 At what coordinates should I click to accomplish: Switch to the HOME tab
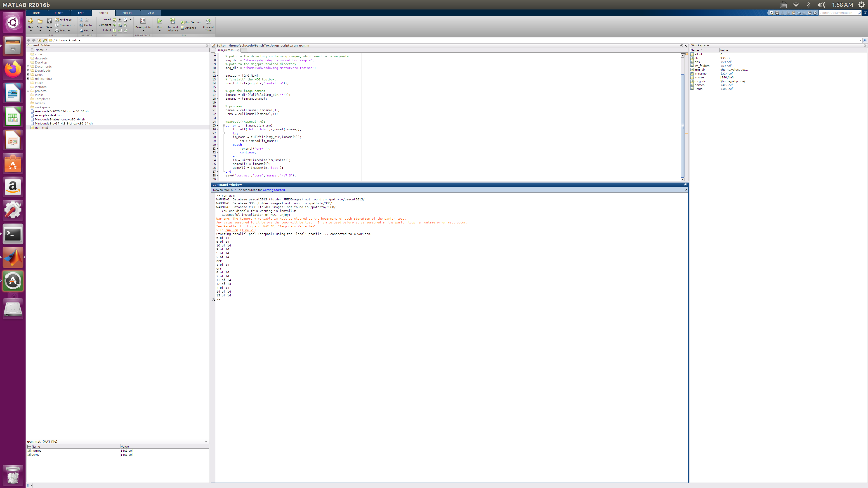[x=37, y=13]
